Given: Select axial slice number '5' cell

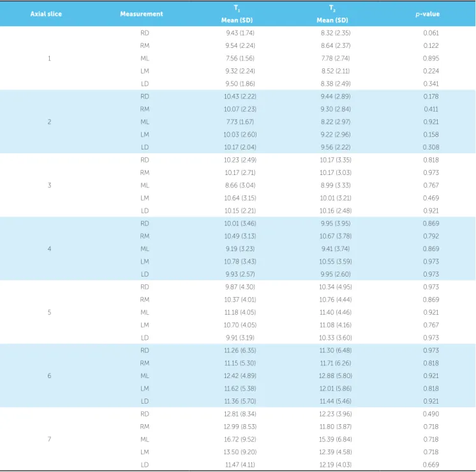Looking at the screenshot, I should (x=49, y=312).
